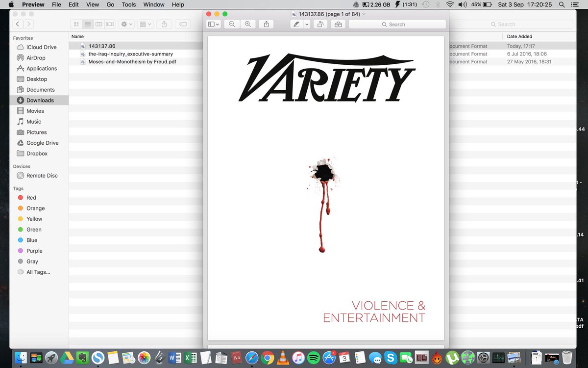
Task: Open the View menu
Action: coord(93,4)
